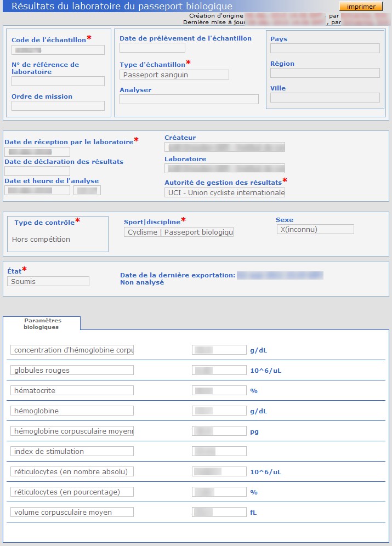This screenshot has width=392, height=546.
Task: Select the hématocrite parameter name box
Action: click(x=72, y=391)
